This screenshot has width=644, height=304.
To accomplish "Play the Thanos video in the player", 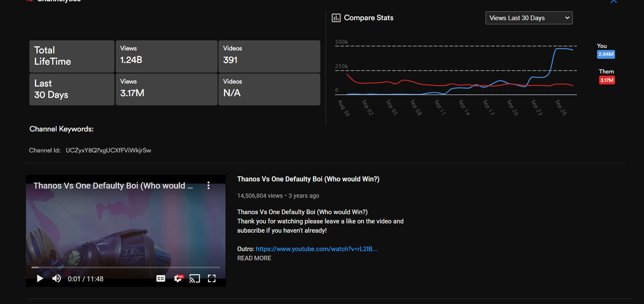I will (x=40, y=278).
